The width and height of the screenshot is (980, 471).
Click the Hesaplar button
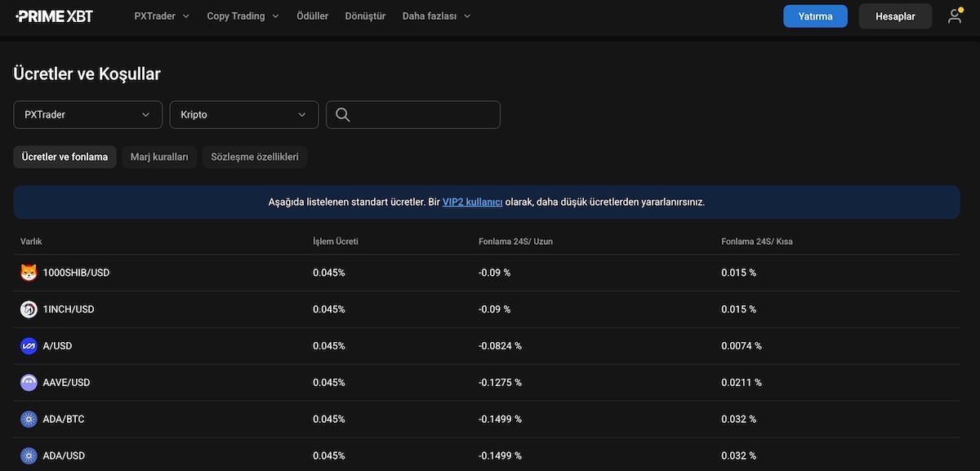tap(895, 16)
